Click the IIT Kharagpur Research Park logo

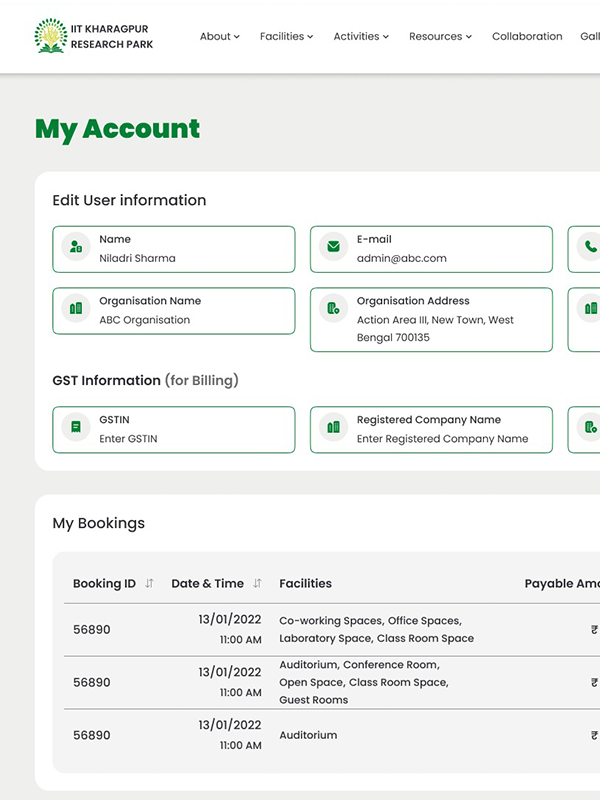tap(94, 36)
